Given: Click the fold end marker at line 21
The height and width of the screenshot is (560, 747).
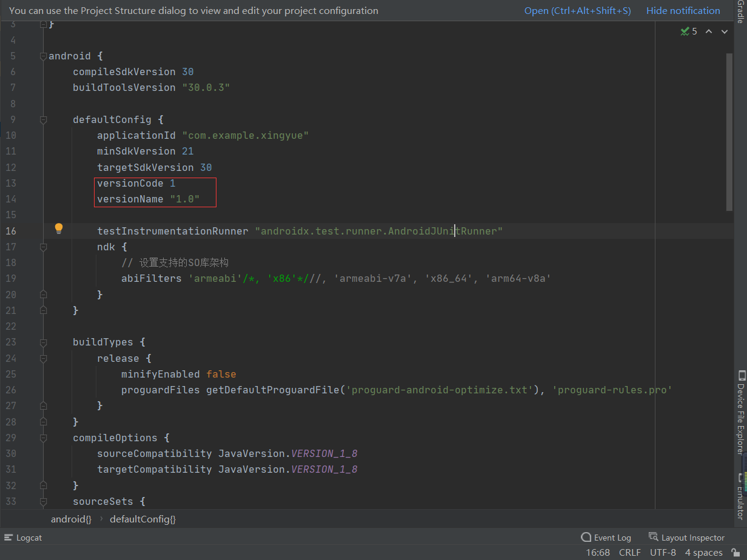Looking at the screenshot, I should tap(43, 310).
